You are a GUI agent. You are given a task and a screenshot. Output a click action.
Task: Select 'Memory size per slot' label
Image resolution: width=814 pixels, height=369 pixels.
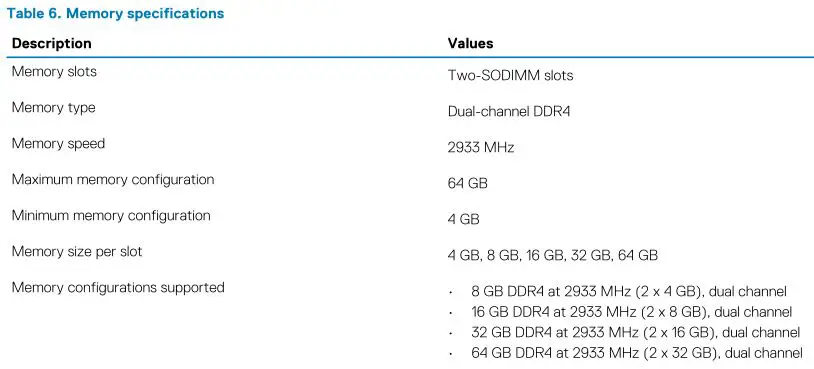tap(77, 252)
